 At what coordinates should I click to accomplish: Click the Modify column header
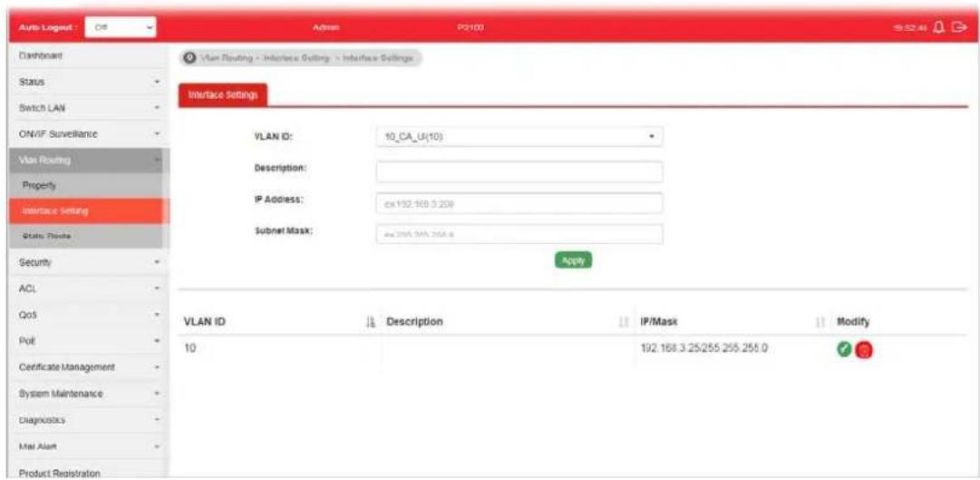(x=854, y=322)
